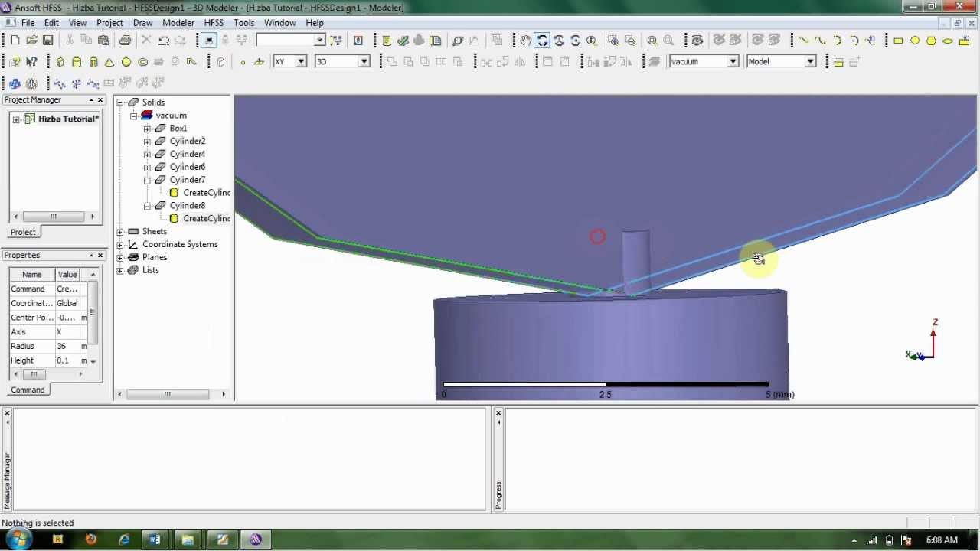Create a new project with New icon
The width and height of the screenshot is (980, 551).
(x=15, y=40)
